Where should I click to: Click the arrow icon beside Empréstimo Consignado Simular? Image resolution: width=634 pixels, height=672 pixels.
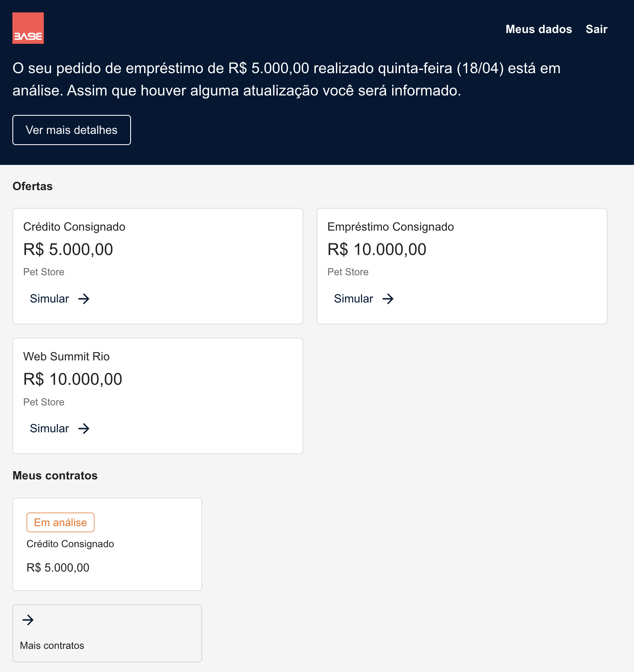tap(388, 299)
